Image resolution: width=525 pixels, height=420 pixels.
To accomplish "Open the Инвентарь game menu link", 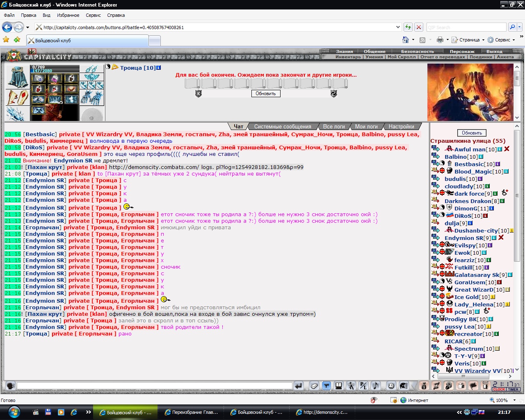I will pos(348,57).
